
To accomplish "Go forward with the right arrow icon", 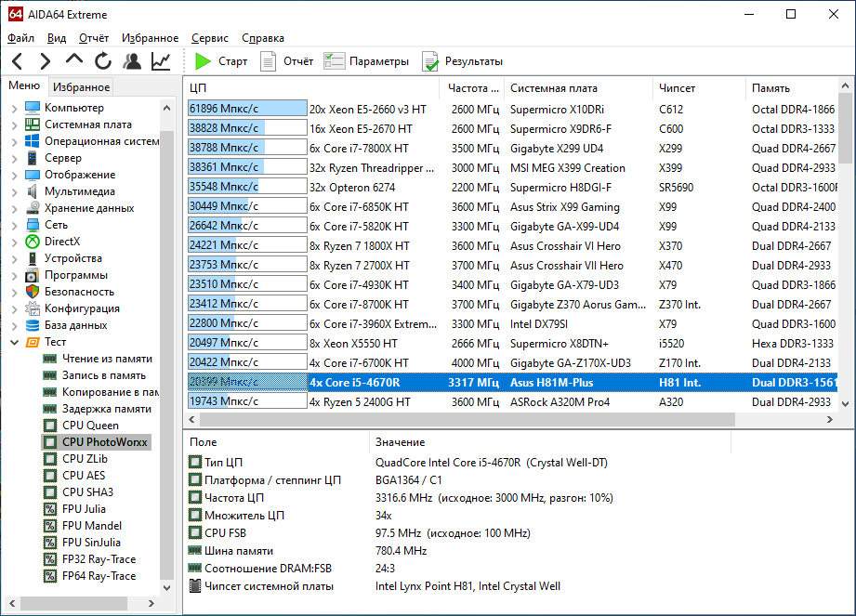I will [x=46, y=61].
